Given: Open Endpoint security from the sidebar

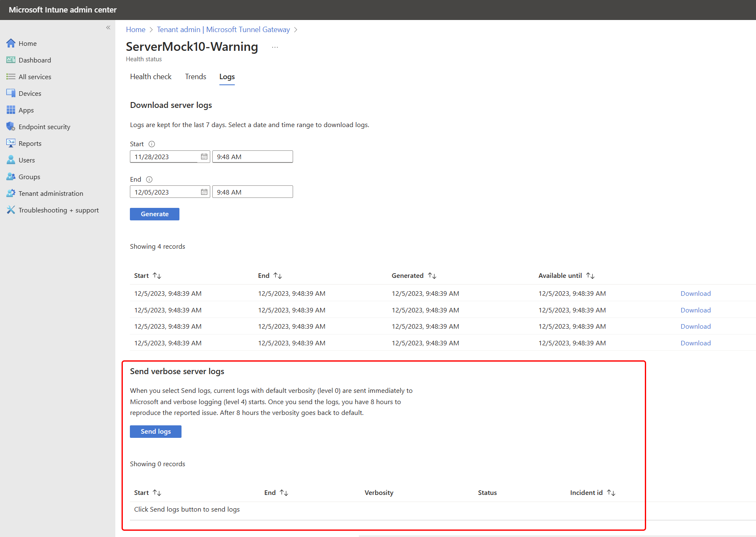Looking at the screenshot, I should tap(11, 126).
